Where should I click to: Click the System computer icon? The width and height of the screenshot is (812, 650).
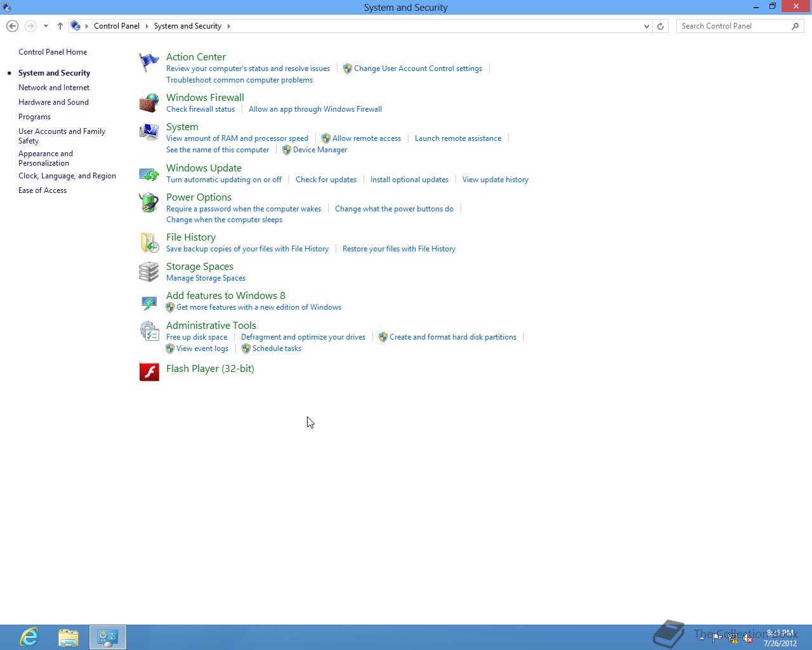pyautogui.click(x=149, y=132)
